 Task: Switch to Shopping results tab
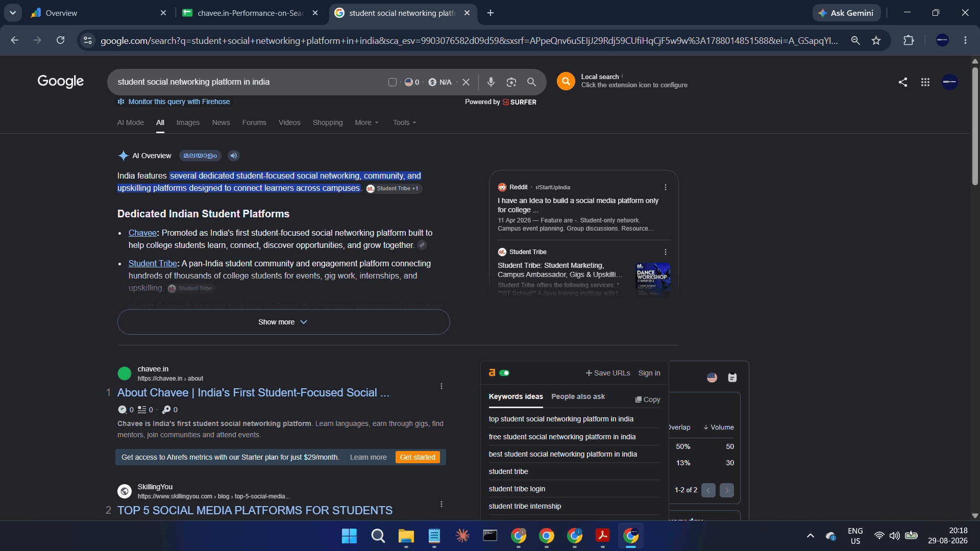pos(328,122)
